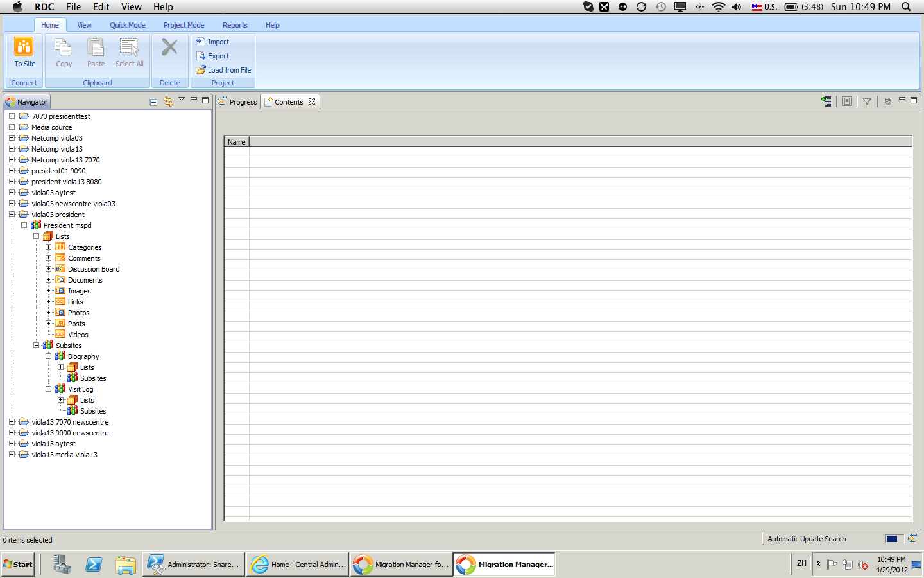Viewport: 924px width, 578px height.
Task: Switch to the Progress tab
Action: click(238, 101)
